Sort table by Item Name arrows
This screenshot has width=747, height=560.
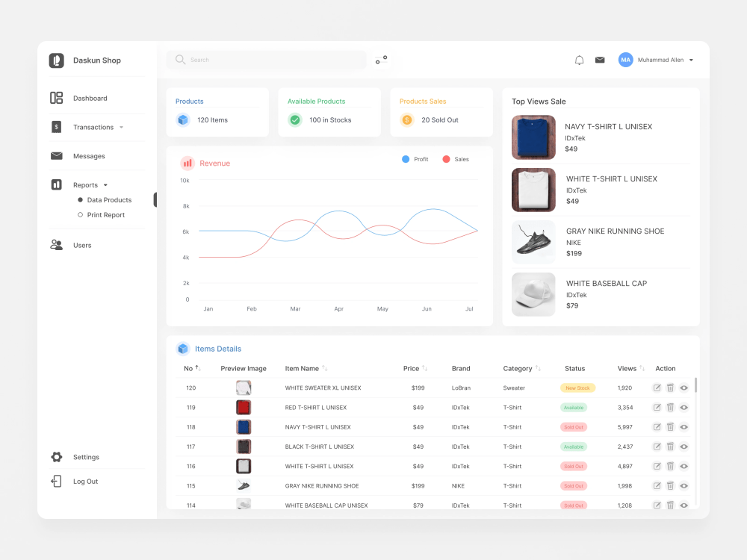324,368
